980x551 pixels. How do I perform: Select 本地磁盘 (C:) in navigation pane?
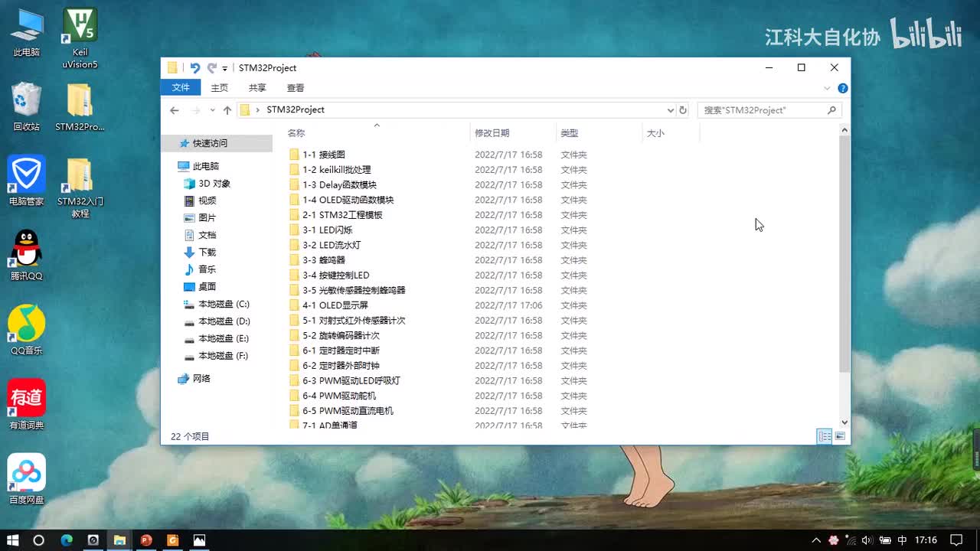coord(217,304)
